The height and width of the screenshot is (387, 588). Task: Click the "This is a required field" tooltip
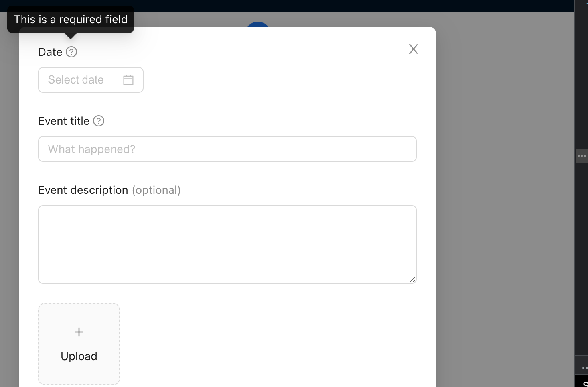coord(71,19)
